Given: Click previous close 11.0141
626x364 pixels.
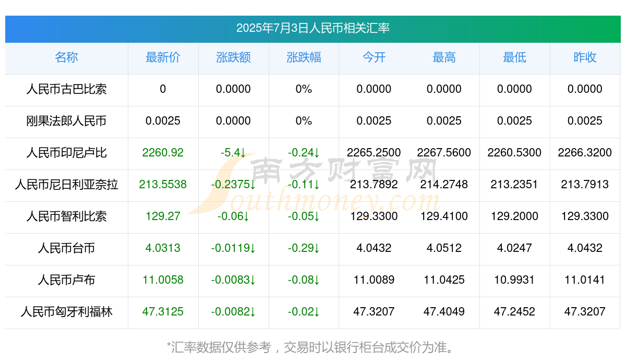Looking at the screenshot, I should (x=585, y=280).
